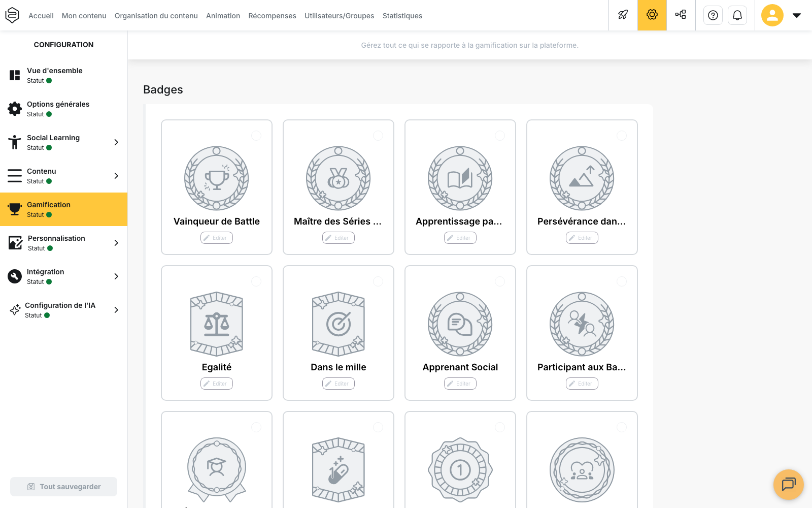Open Options générales in sidebar

tap(63, 109)
